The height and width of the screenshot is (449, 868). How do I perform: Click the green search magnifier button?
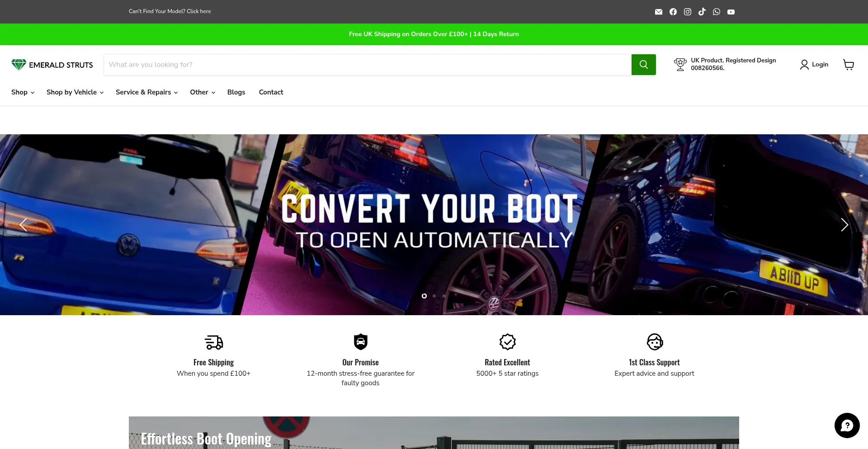point(643,65)
